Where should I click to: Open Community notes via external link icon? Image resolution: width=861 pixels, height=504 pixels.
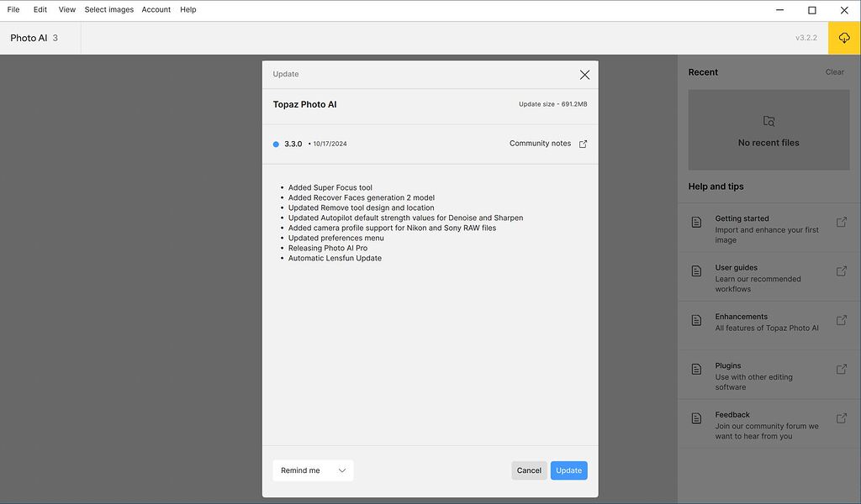pyautogui.click(x=583, y=143)
